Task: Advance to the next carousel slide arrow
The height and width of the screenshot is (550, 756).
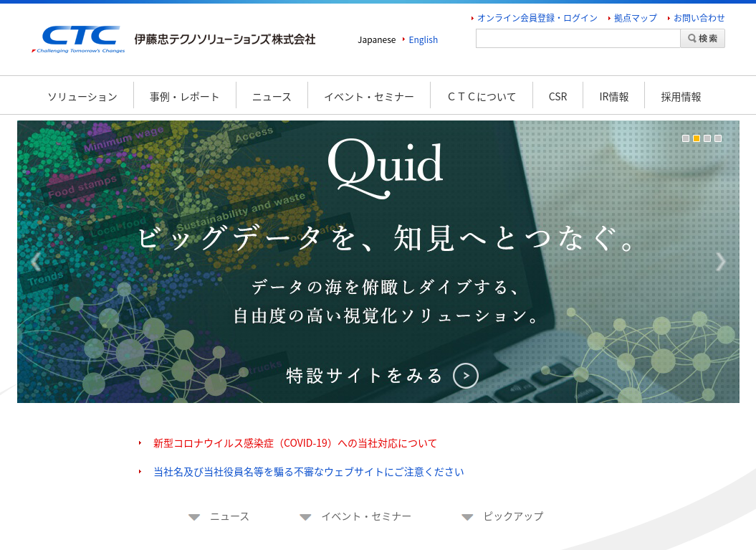Action: (x=720, y=262)
